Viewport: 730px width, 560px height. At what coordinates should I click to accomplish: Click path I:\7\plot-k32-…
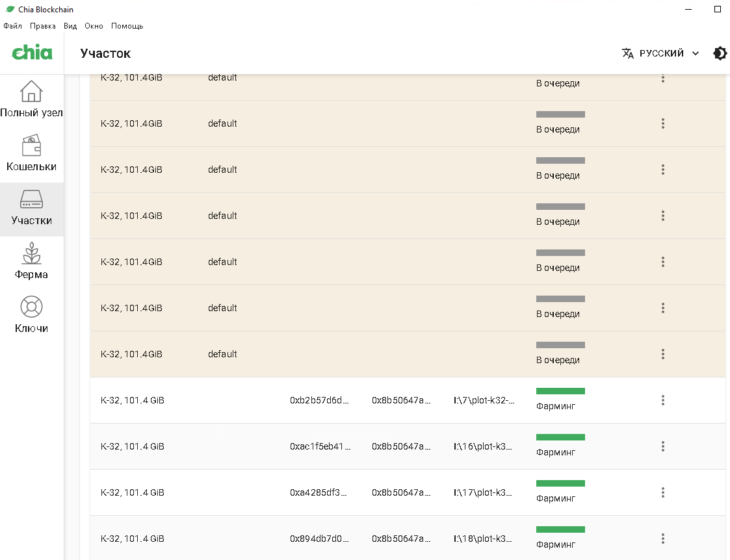484,400
